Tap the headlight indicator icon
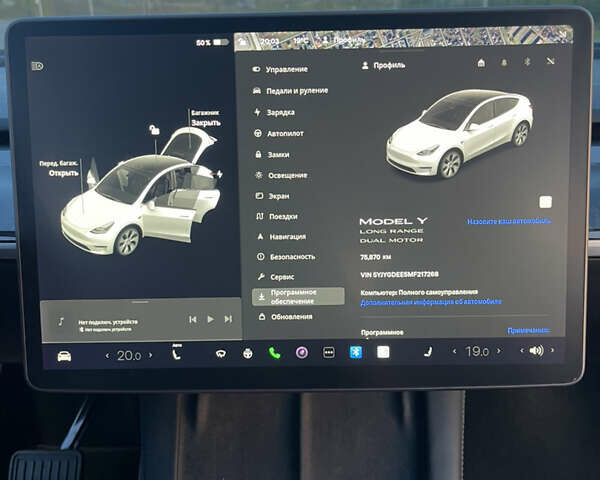This screenshot has height=480, width=600. 37,66
